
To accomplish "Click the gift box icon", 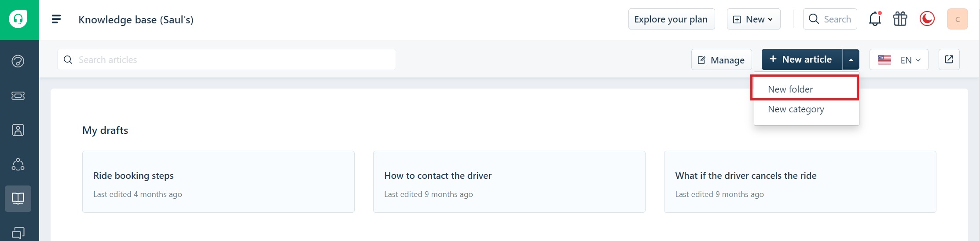I will (x=900, y=19).
